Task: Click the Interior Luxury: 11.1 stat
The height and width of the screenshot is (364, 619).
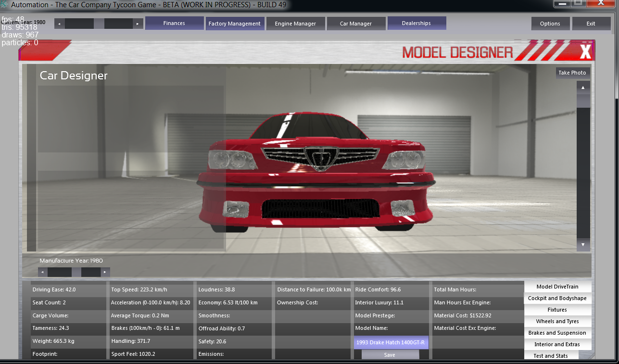Action: click(379, 303)
